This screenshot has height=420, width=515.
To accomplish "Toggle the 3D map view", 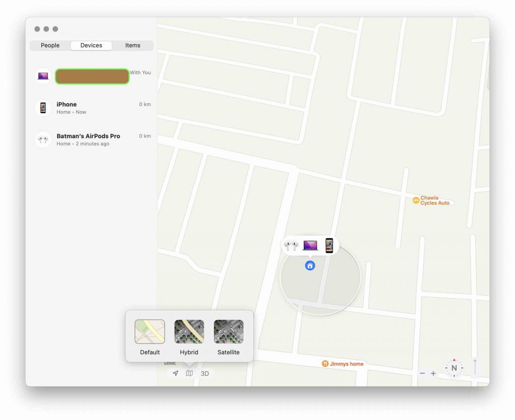I will click(205, 373).
